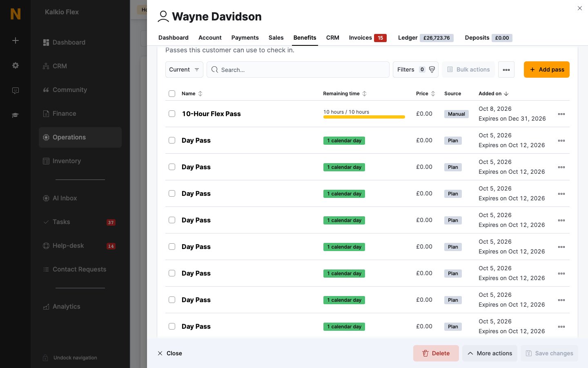Viewport: 588px width, 368px height.
Task: Open the graduation cap academy icon
Action: click(16, 115)
